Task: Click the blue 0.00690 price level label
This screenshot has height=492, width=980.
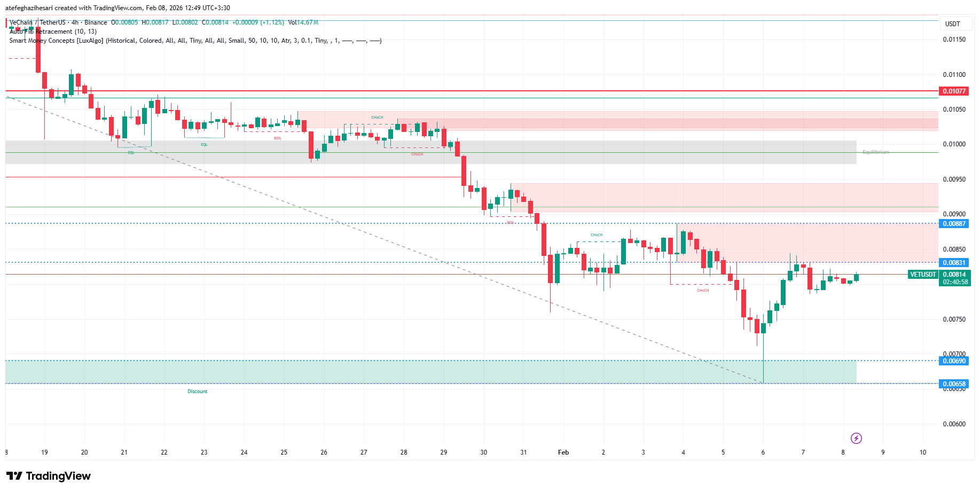Action: [954, 361]
